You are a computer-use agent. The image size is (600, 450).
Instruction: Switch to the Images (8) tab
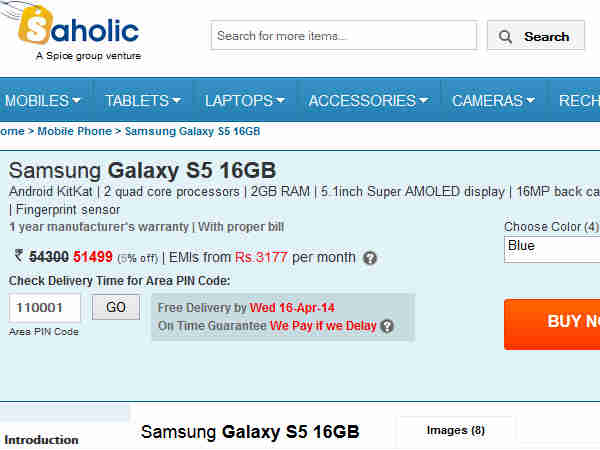456,431
